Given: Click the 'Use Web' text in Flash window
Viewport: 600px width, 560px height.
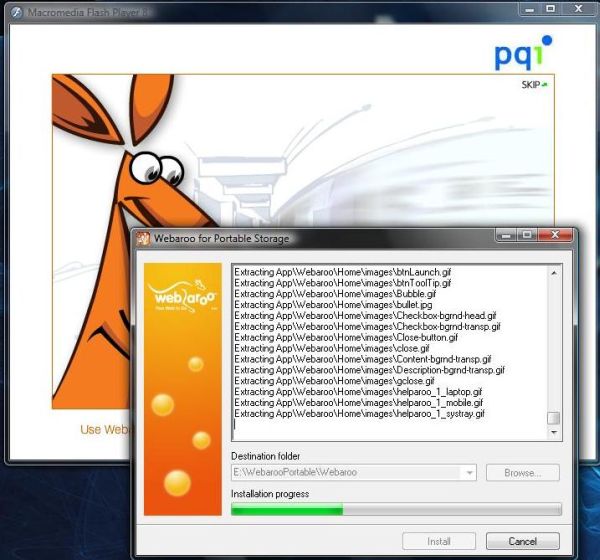Looking at the screenshot, I should coord(105,429).
